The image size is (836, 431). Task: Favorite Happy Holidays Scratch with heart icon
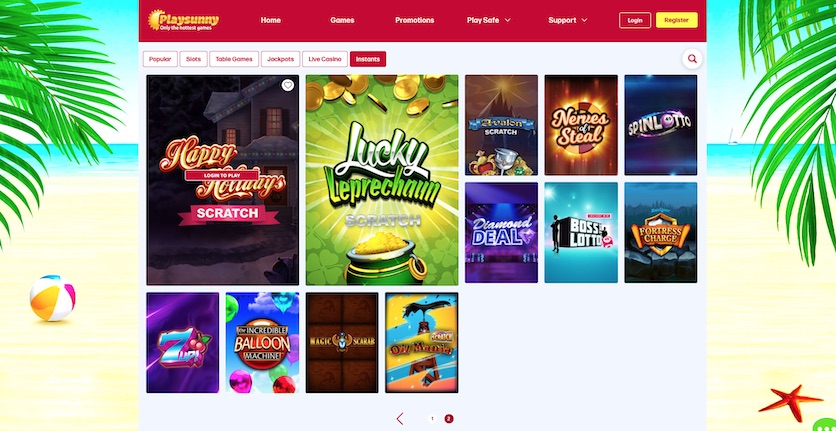click(x=287, y=85)
